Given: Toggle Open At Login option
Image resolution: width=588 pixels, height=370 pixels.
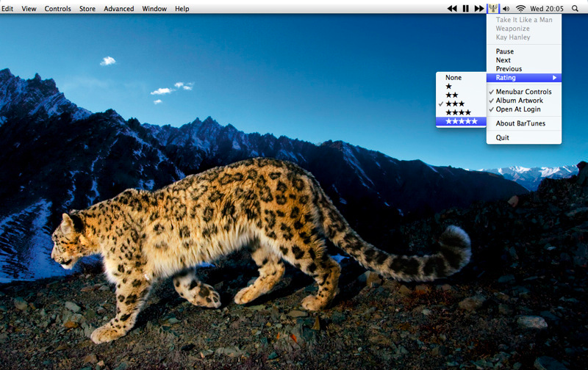Looking at the screenshot, I should [524, 109].
